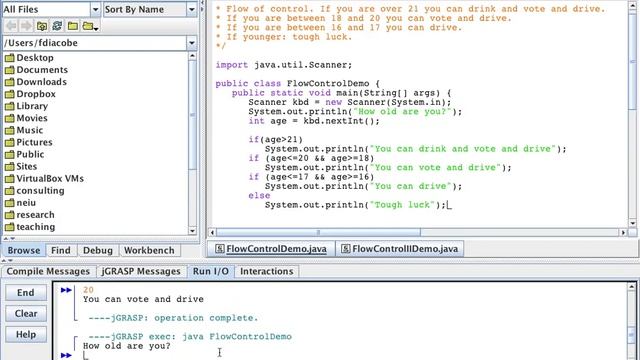Select the VirtualBox VMs folder
This screenshot has height=360, width=640.
[50, 178]
